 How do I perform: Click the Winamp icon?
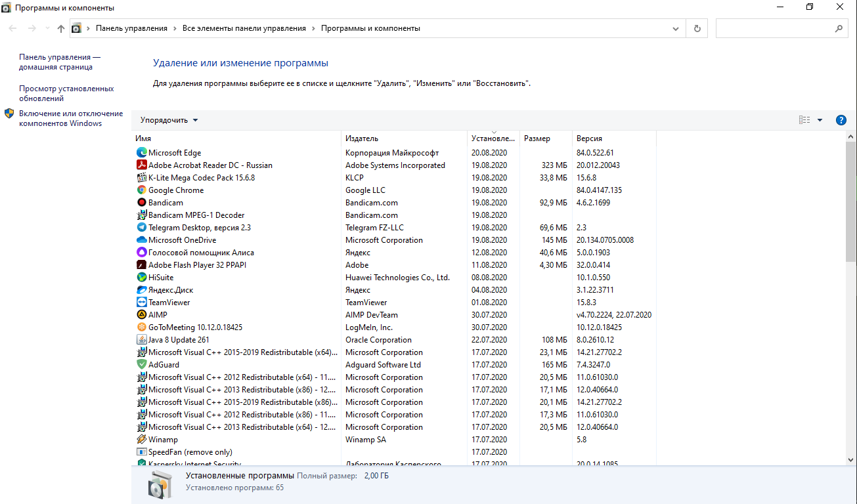[141, 440]
